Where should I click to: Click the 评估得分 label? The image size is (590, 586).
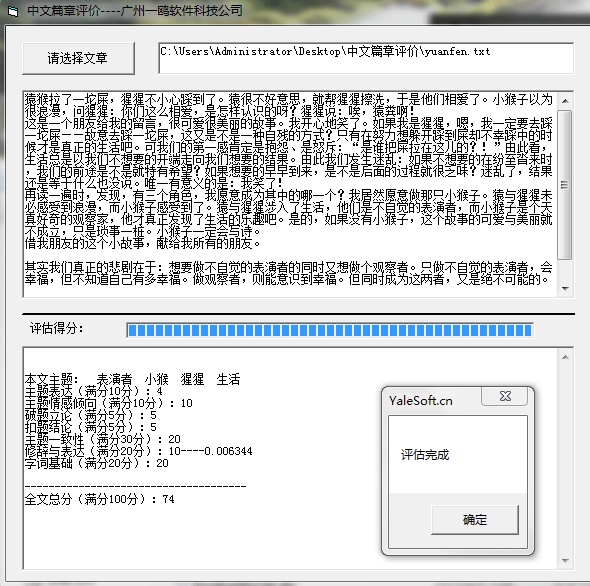coord(56,329)
